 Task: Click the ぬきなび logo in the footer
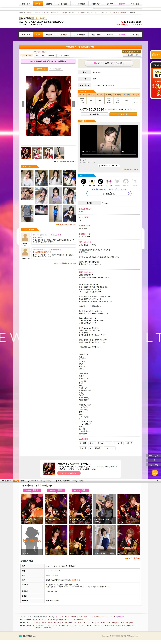coord(27,636)
